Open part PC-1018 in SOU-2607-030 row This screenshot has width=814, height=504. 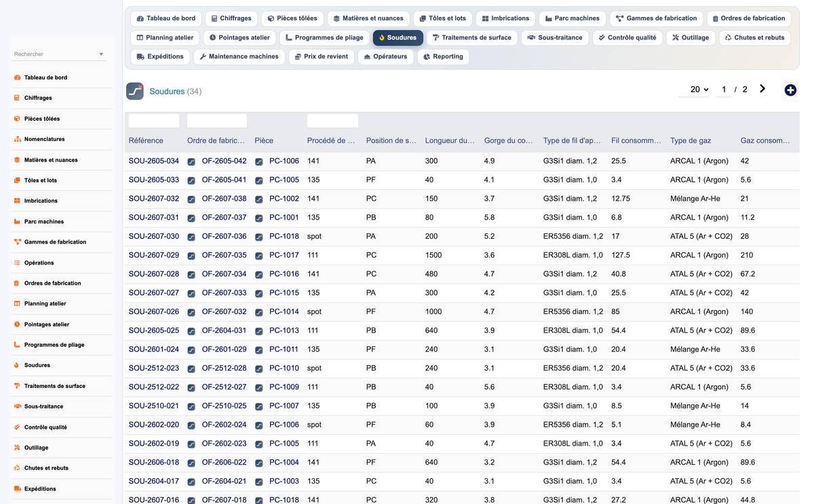pyautogui.click(x=284, y=237)
